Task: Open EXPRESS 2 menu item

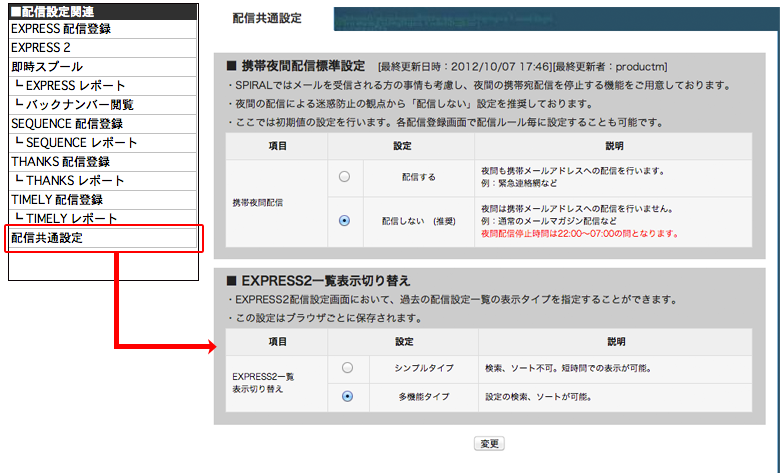Action: coord(41,48)
